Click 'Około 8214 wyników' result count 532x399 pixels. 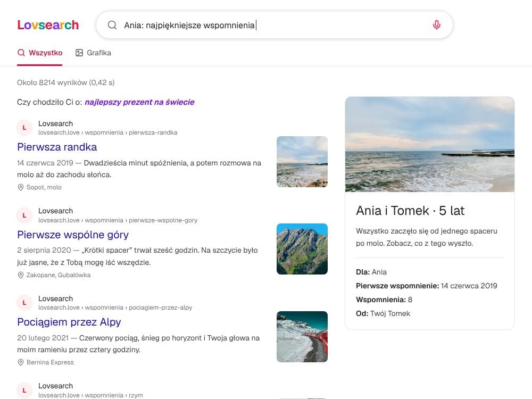click(66, 82)
